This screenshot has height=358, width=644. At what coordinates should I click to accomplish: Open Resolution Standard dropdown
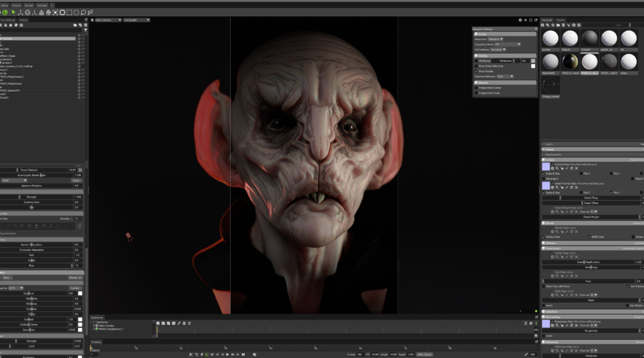click(496, 39)
